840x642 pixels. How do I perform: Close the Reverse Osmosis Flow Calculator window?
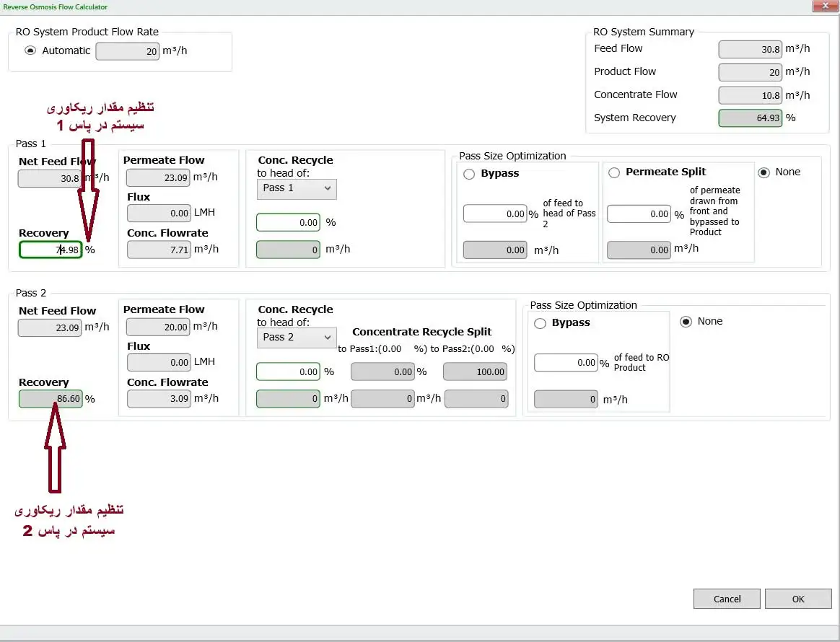822,6
